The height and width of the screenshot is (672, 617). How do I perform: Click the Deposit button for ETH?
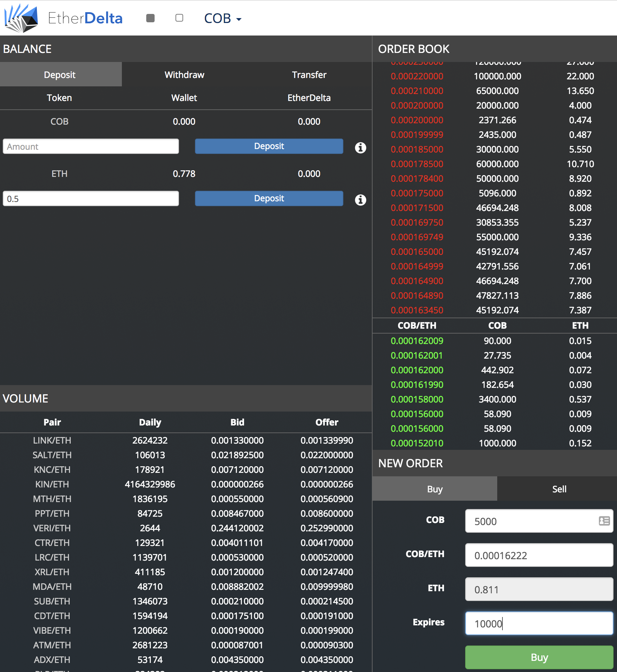tap(269, 198)
